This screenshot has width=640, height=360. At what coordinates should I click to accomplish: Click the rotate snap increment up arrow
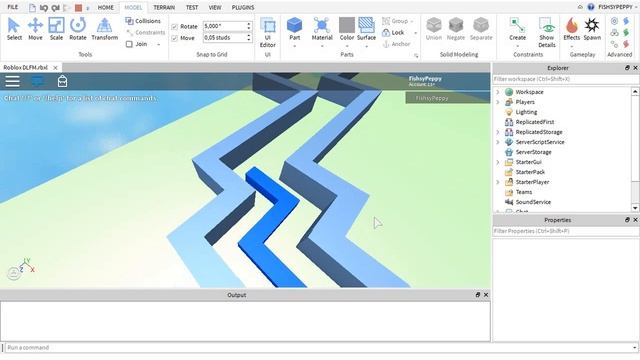coord(249,24)
